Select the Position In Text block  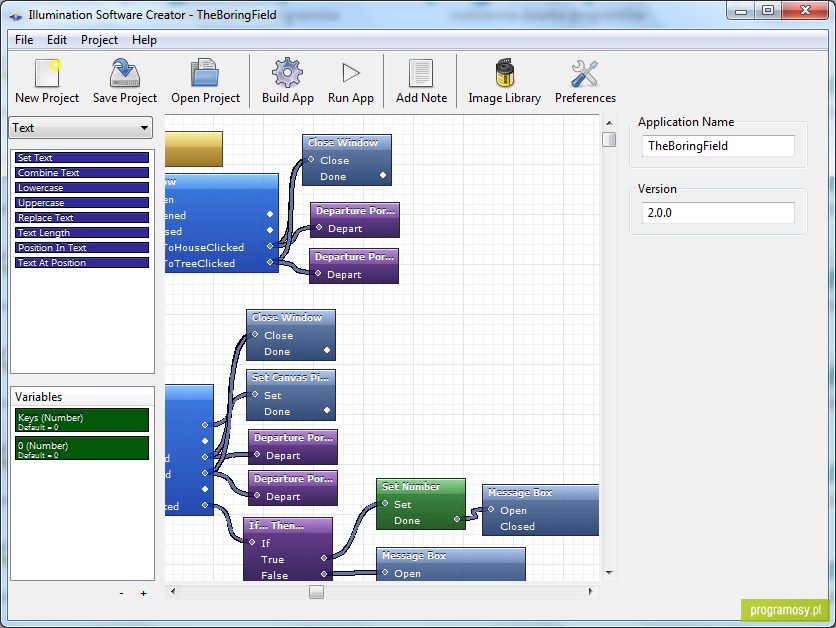(x=82, y=247)
